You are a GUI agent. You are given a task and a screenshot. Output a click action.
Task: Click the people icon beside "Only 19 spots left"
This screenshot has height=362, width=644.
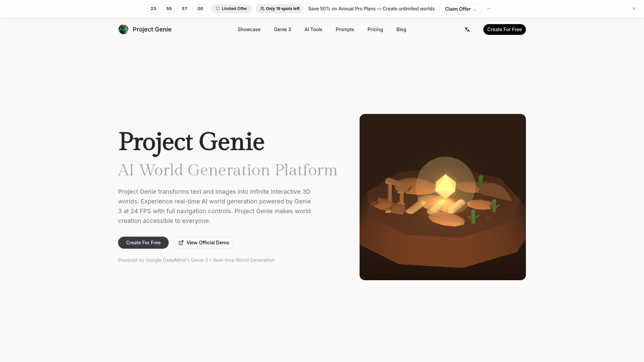pyautogui.click(x=262, y=9)
